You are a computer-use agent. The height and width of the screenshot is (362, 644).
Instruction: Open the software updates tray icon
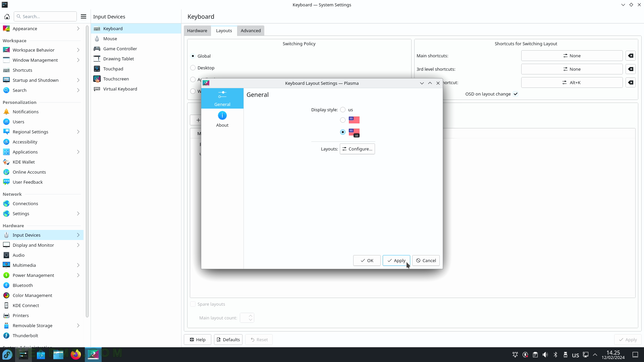[525, 355]
